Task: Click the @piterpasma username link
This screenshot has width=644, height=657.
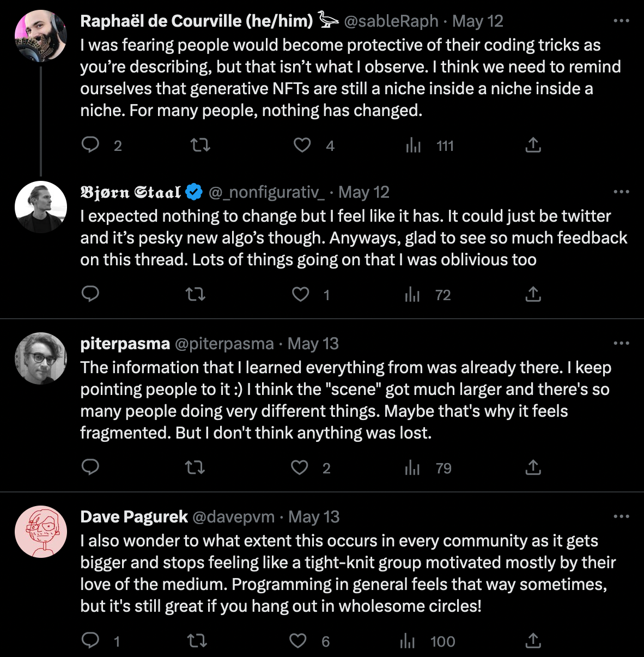Action: pyautogui.click(x=223, y=344)
